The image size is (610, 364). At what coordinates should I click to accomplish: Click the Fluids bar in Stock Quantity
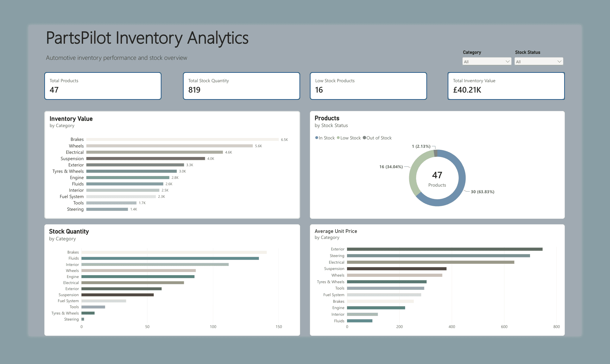click(170, 258)
